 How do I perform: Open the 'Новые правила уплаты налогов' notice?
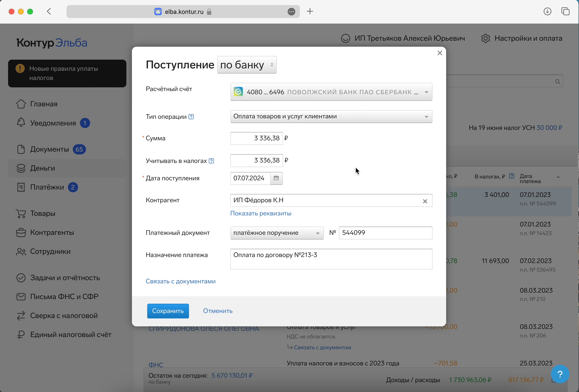[x=67, y=73]
